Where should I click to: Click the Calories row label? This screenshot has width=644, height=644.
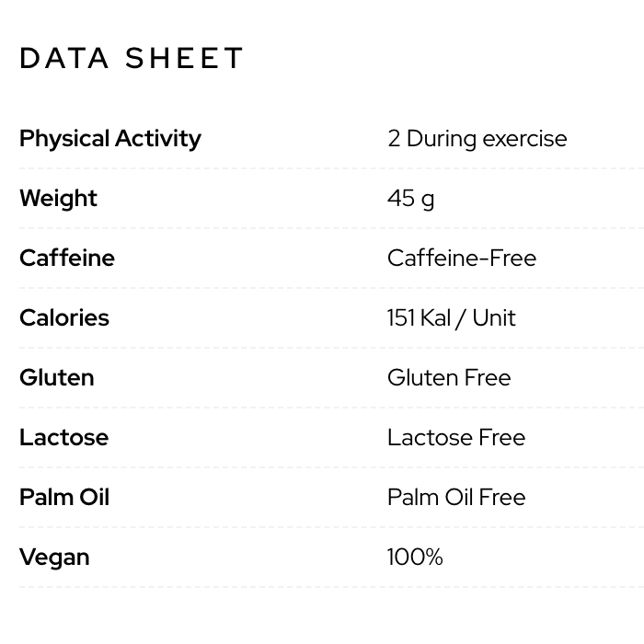coord(64,318)
